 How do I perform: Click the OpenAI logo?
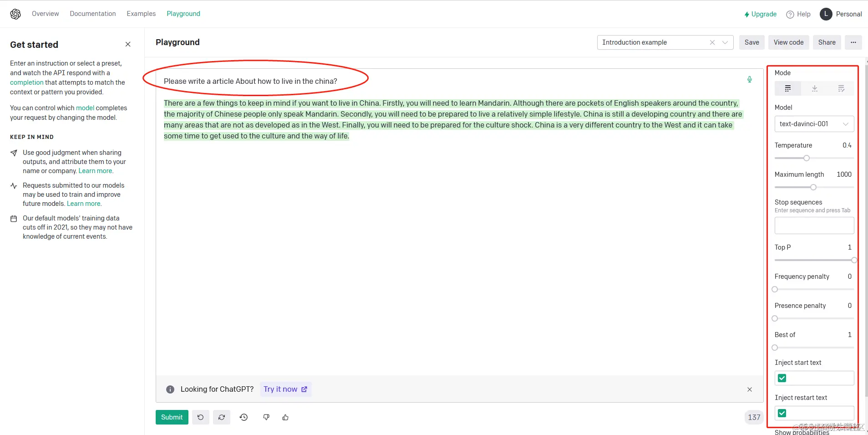click(15, 13)
